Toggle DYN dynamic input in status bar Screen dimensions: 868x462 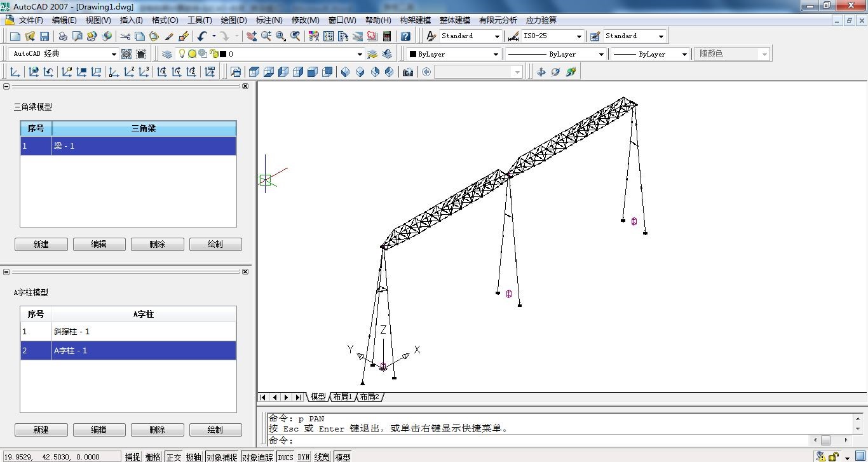point(303,457)
